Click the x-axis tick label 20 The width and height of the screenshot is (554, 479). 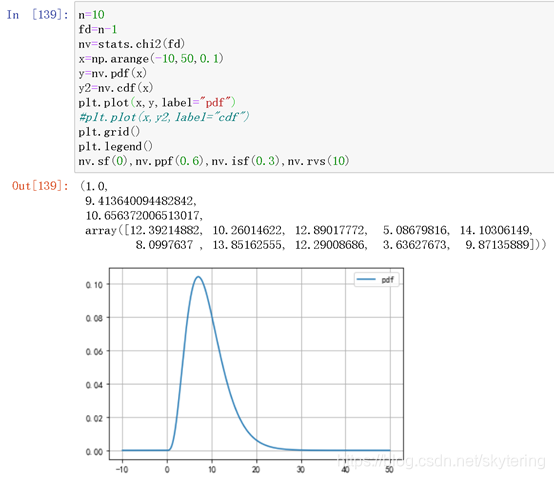[x=256, y=469]
